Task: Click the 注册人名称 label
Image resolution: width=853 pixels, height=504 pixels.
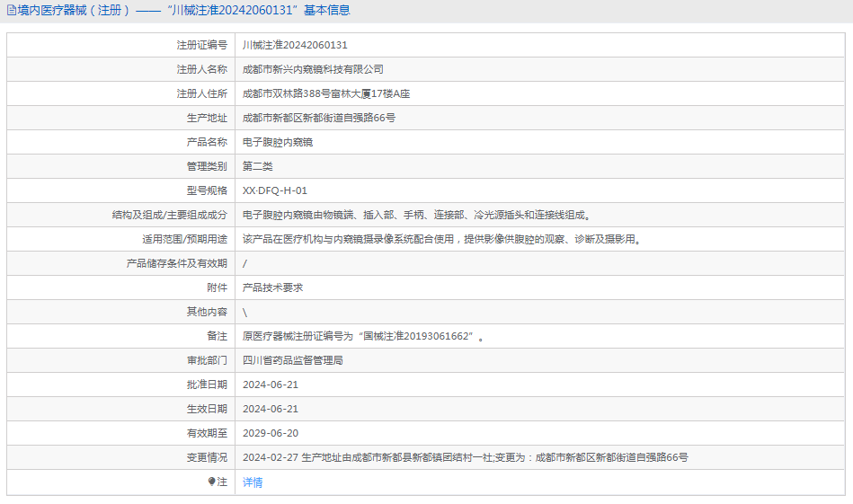Action: coord(202,69)
